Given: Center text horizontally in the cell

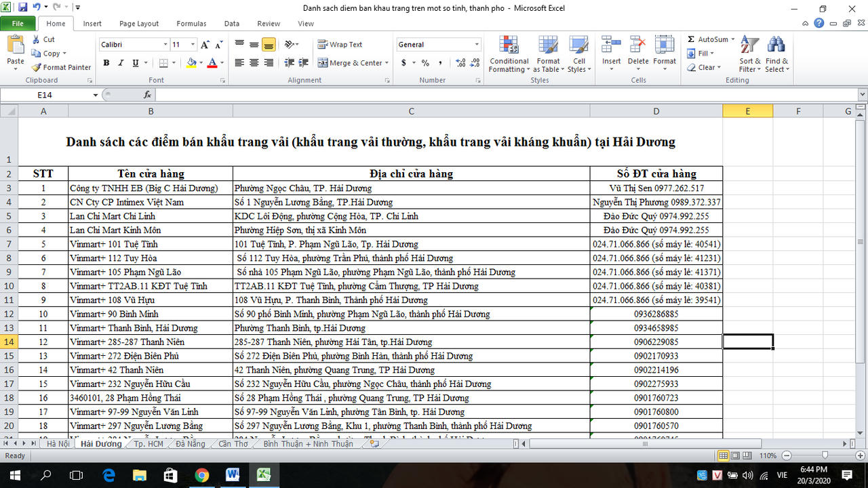Looking at the screenshot, I should [254, 63].
